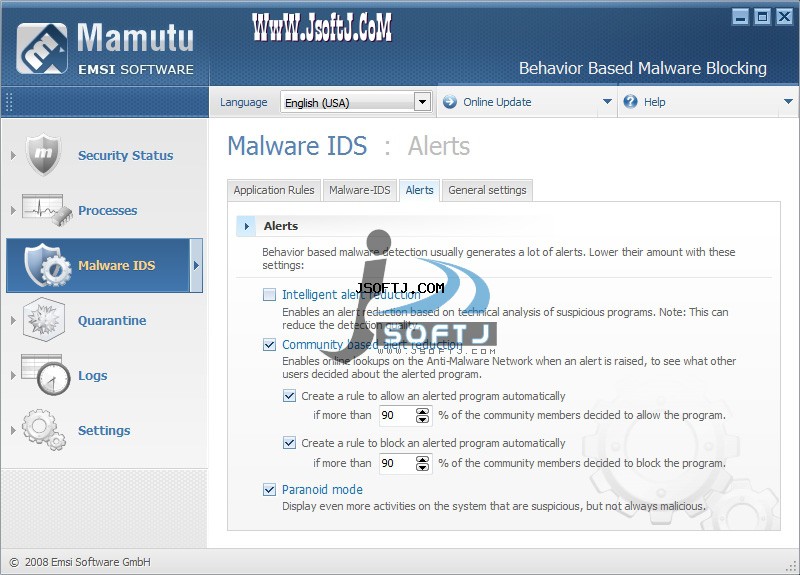Click Logs label in sidebar

tap(92, 376)
